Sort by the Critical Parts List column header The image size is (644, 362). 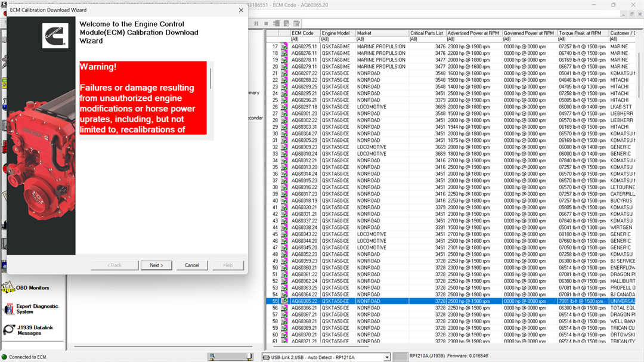(x=427, y=33)
